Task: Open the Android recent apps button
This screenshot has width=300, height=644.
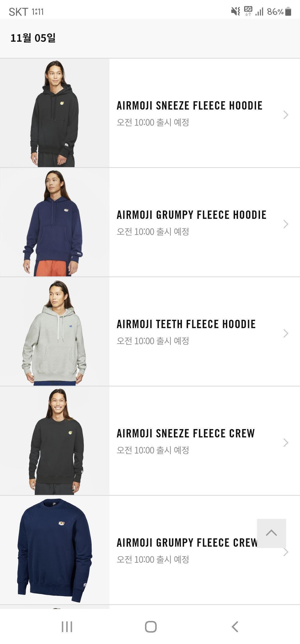Action: click(67, 627)
